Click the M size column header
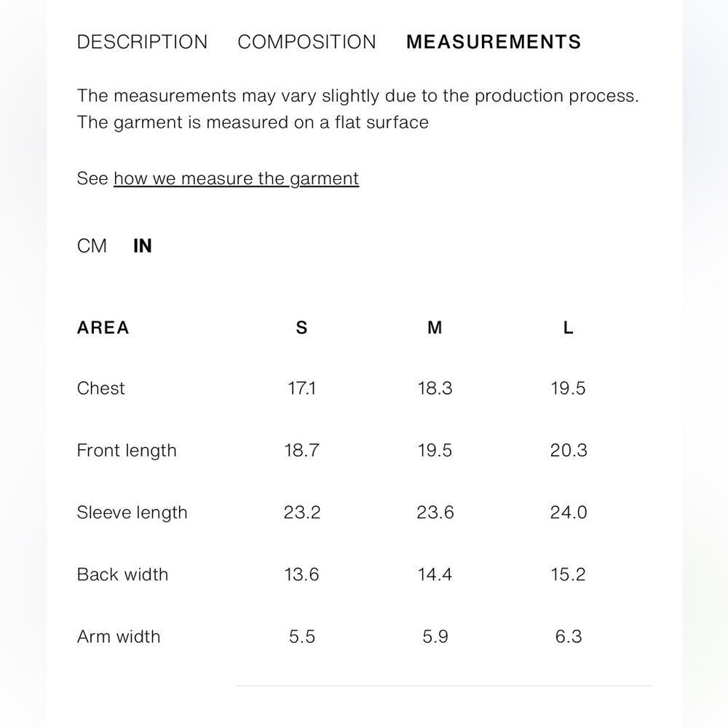Screen dimensions: 728x728 tap(435, 328)
